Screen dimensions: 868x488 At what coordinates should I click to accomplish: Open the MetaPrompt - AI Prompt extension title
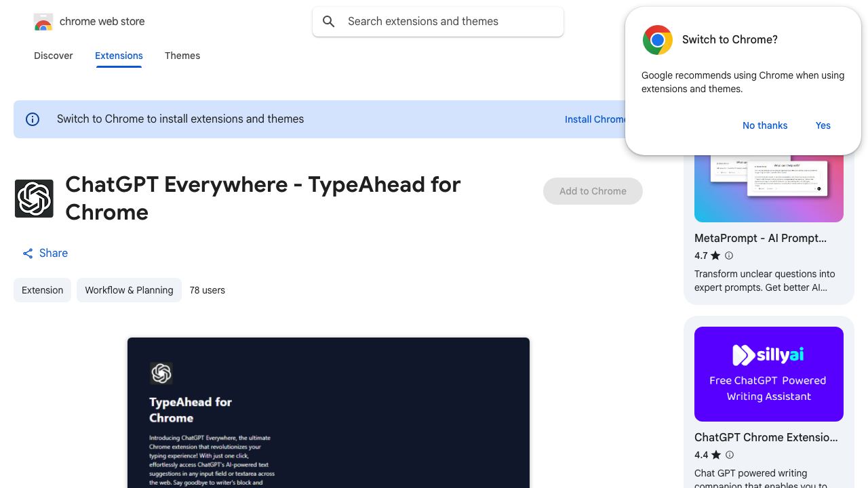click(x=761, y=238)
